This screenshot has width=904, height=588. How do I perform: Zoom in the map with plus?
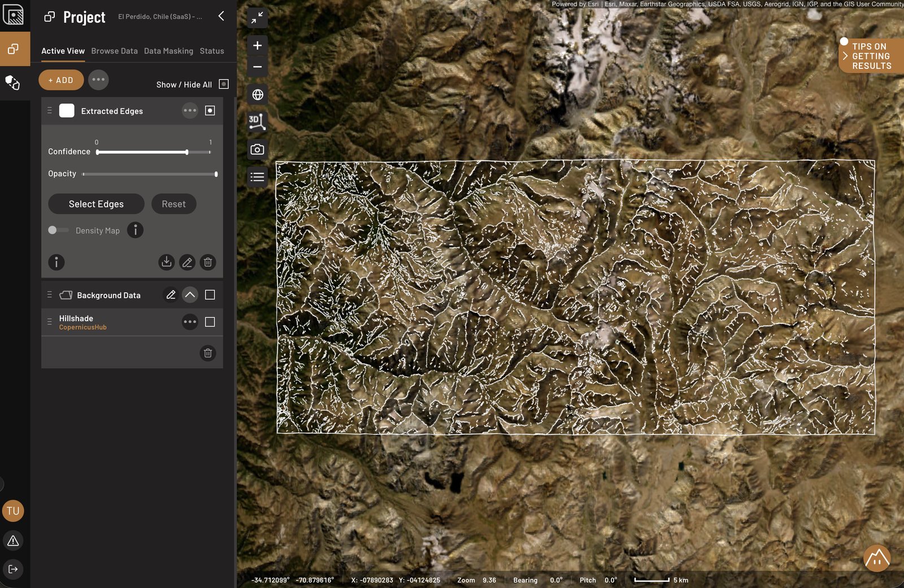pyautogui.click(x=257, y=45)
